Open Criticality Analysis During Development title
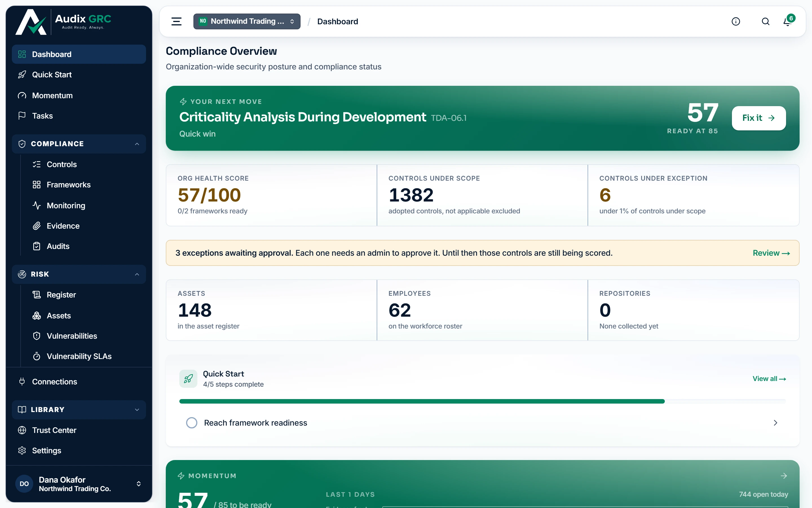 303,117
